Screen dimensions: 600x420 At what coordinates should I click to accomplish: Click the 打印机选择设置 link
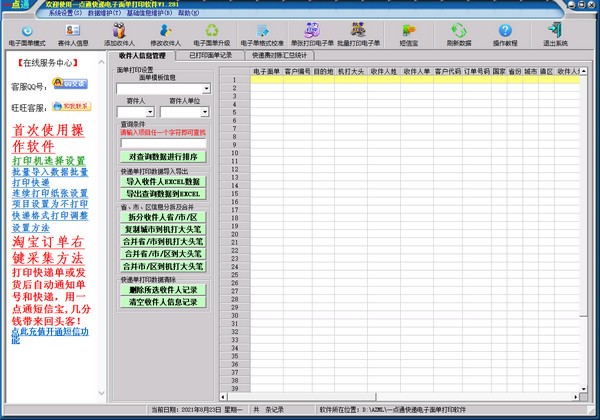point(48,160)
